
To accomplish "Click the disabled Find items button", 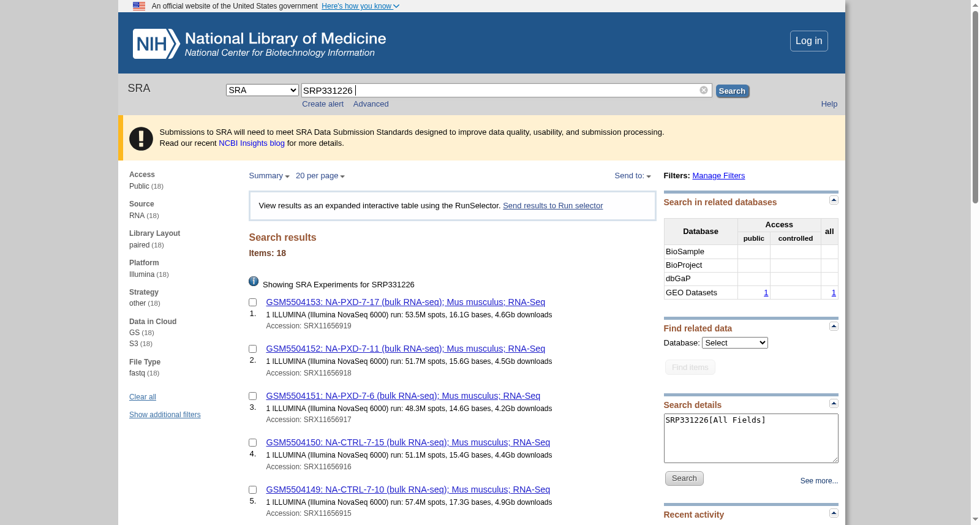I will click(x=690, y=368).
